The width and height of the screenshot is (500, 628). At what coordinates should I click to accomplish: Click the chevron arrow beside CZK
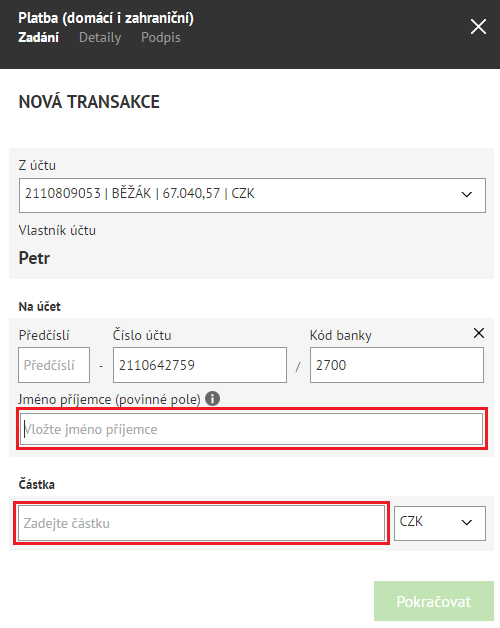(466, 523)
